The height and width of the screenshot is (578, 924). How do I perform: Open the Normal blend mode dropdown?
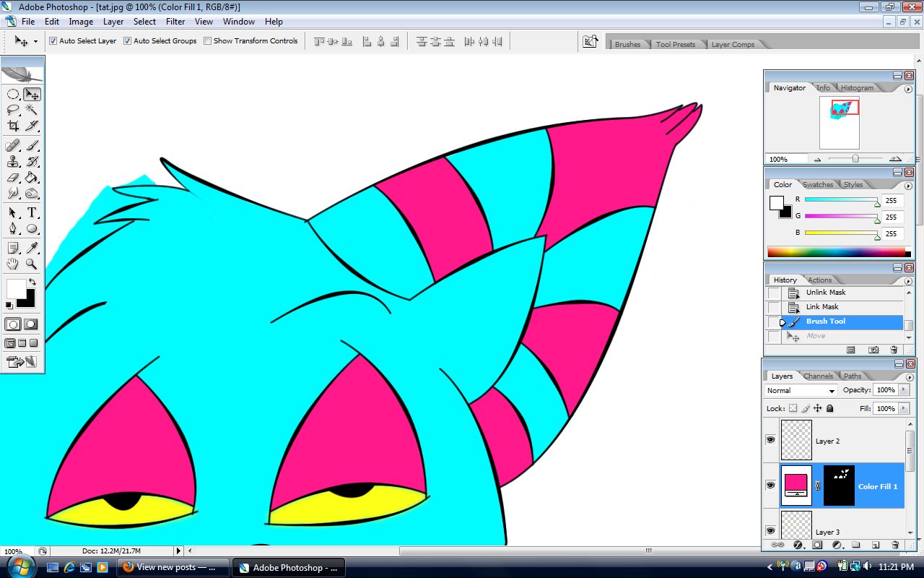[801, 390]
